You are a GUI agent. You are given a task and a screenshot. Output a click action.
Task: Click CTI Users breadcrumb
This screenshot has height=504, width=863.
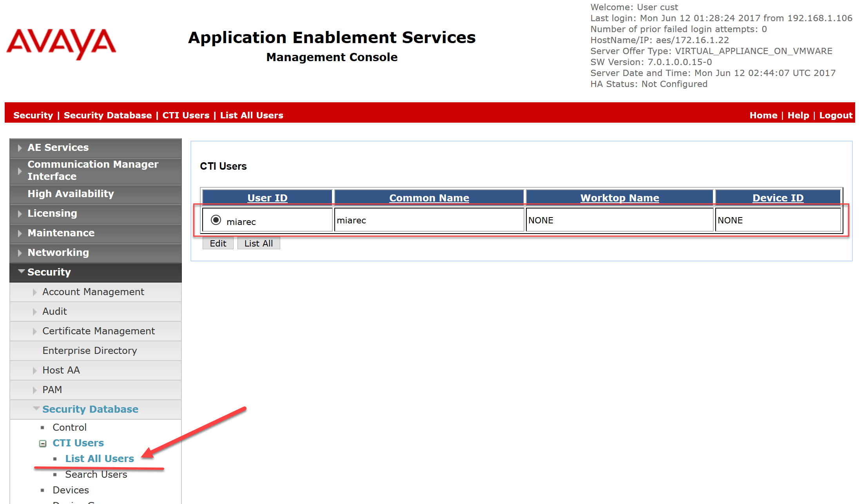point(186,115)
